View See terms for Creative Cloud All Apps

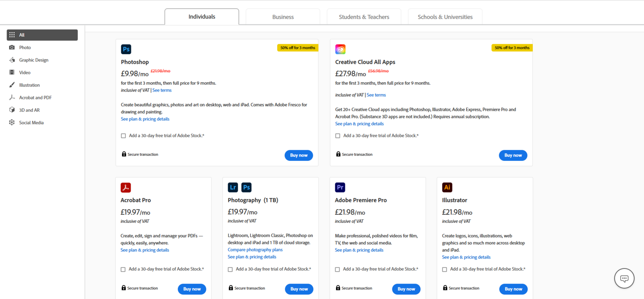coord(376,95)
